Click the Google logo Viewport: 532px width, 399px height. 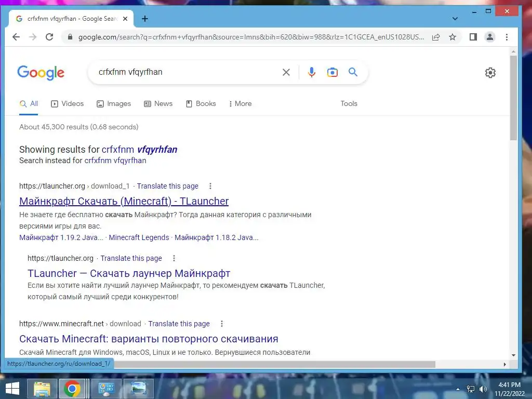tap(41, 73)
